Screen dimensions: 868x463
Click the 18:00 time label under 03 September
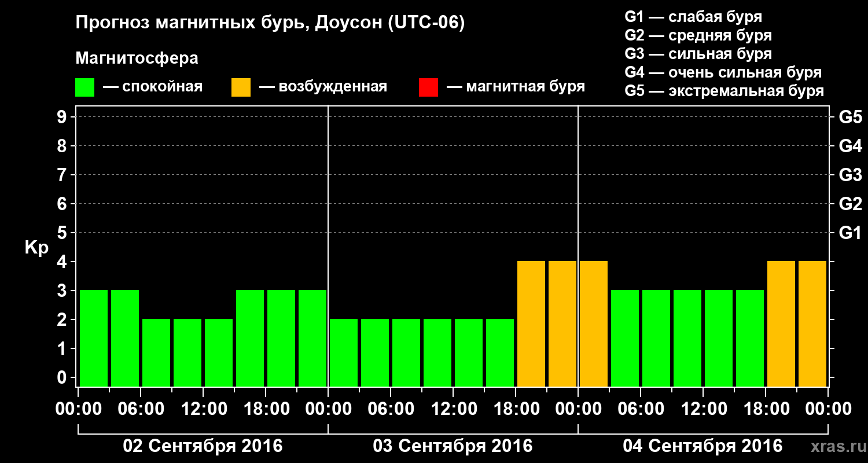(x=516, y=409)
